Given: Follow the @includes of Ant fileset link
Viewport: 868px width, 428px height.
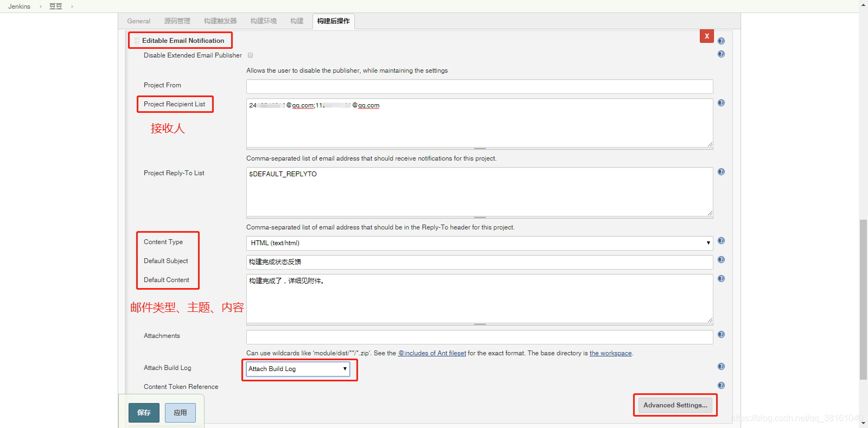Looking at the screenshot, I should 432,353.
